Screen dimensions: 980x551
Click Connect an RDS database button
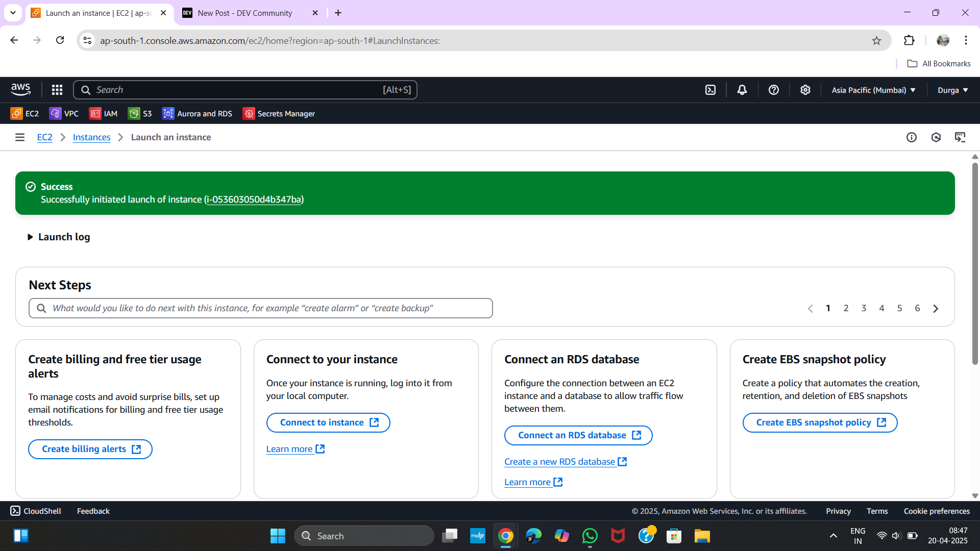pyautogui.click(x=578, y=435)
